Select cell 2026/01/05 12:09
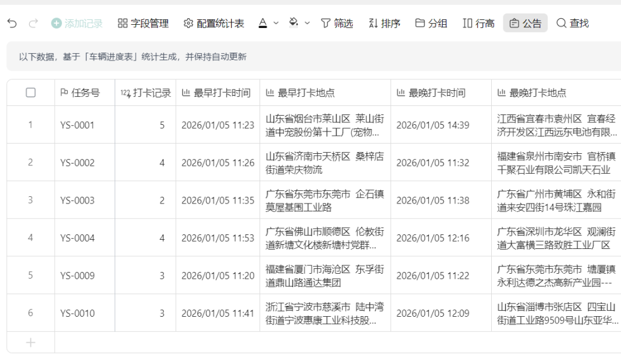621x364 pixels. [441, 313]
